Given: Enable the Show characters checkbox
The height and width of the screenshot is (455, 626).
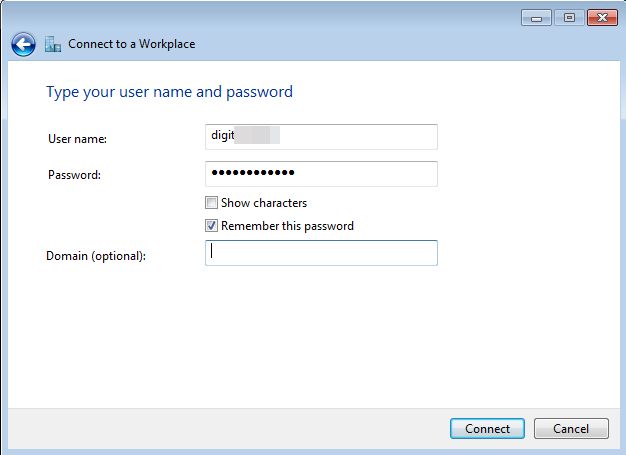Looking at the screenshot, I should (211, 203).
